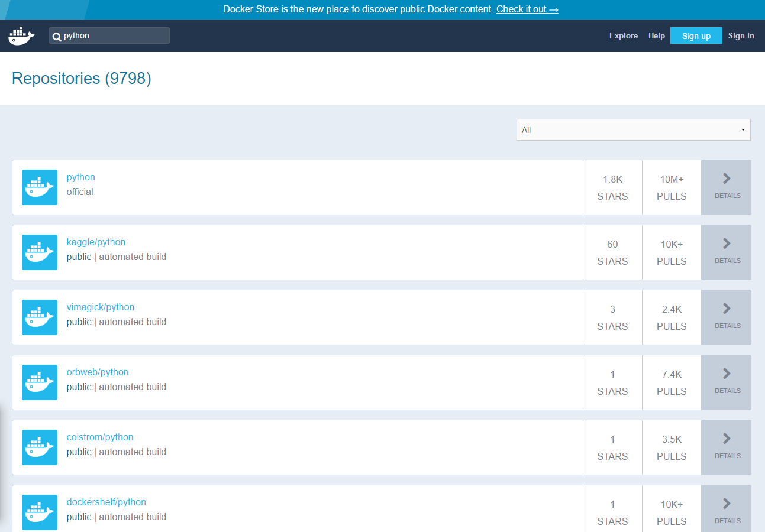Image resolution: width=765 pixels, height=532 pixels.
Task: Click the 3.5K pulls count for colstrom/python
Action: point(672,439)
